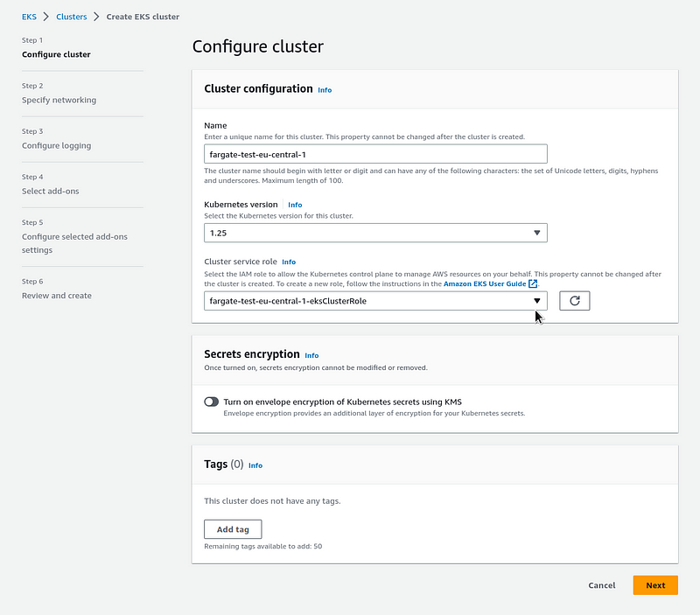The width and height of the screenshot is (700, 615).
Task: Enable envelope encryption of Kubernetes secrets toggle
Action: point(212,402)
